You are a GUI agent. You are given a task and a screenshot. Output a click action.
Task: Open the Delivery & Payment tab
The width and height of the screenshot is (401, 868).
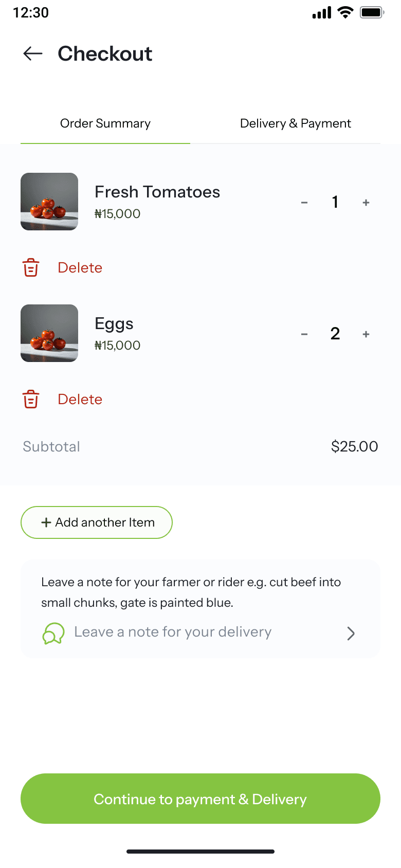295,123
